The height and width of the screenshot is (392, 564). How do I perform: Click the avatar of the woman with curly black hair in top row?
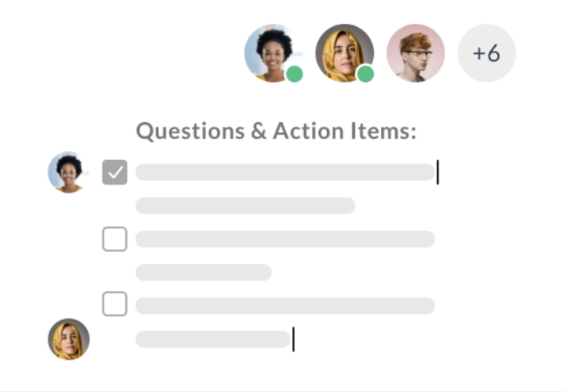click(271, 51)
